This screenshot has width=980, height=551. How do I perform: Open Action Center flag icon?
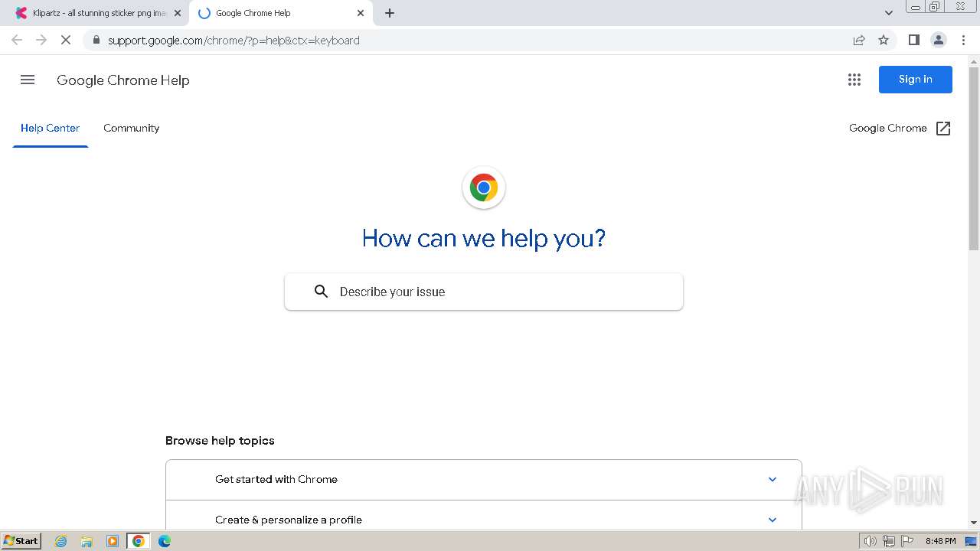(x=907, y=541)
